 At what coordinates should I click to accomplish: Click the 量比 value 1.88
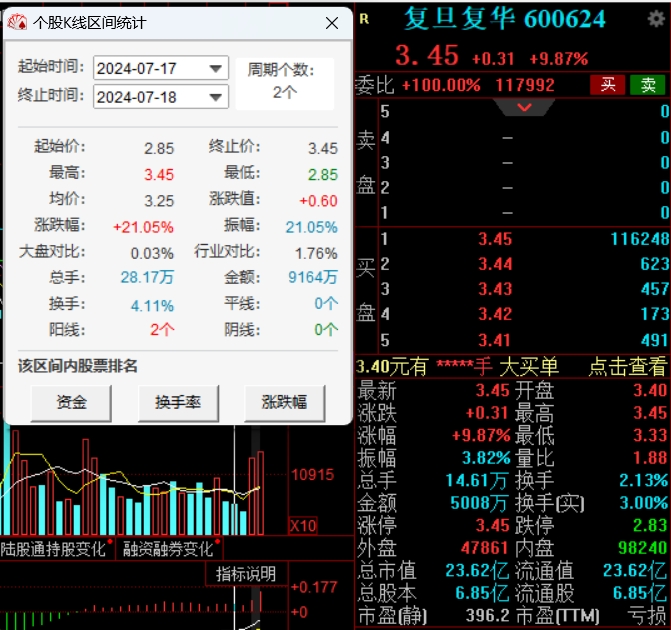pos(650,458)
